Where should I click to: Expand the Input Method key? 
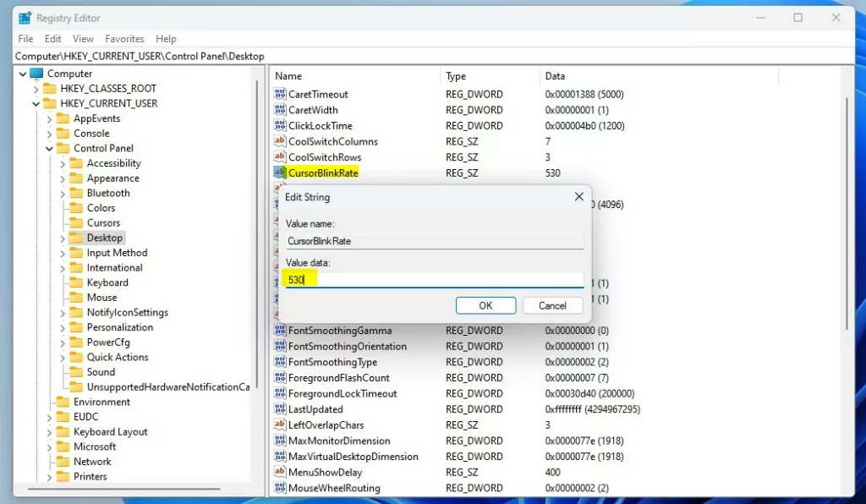click(63, 253)
